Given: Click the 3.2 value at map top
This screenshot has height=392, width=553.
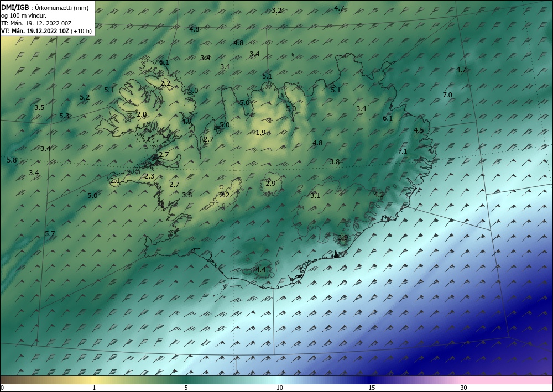Looking at the screenshot, I should tap(277, 11).
